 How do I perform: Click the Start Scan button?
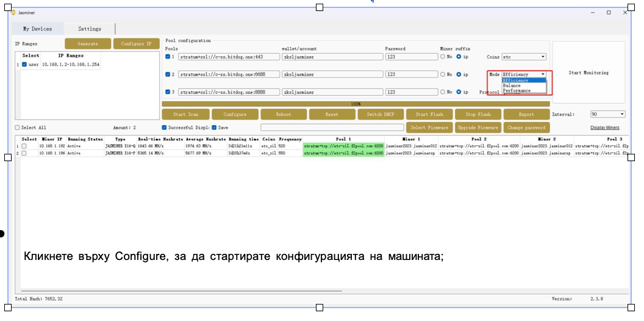point(185,114)
